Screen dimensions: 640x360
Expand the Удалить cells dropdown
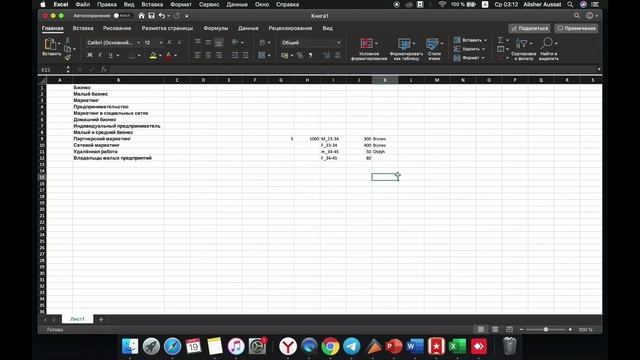point(484,49)
